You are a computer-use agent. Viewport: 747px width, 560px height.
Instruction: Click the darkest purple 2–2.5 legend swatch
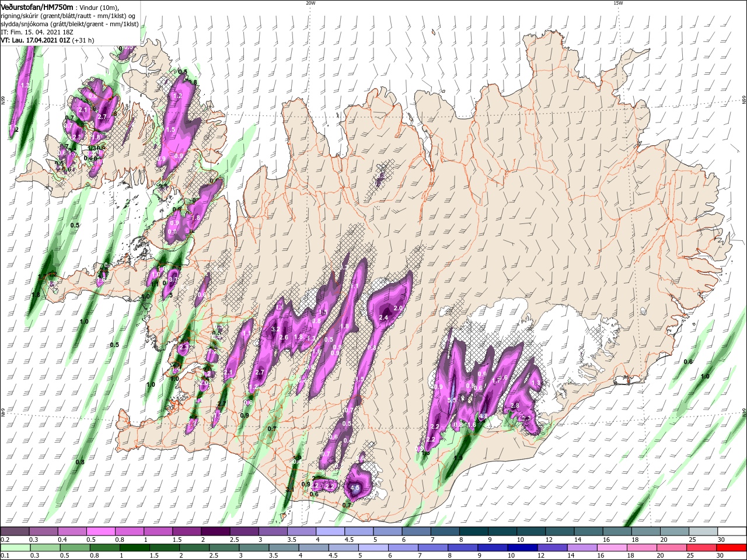(x=215, y=531)
